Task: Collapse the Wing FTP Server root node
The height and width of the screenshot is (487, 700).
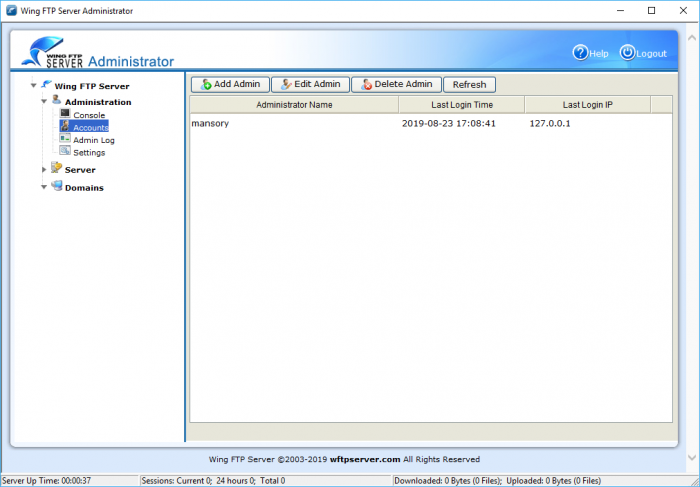Action: tap(33, 85)
